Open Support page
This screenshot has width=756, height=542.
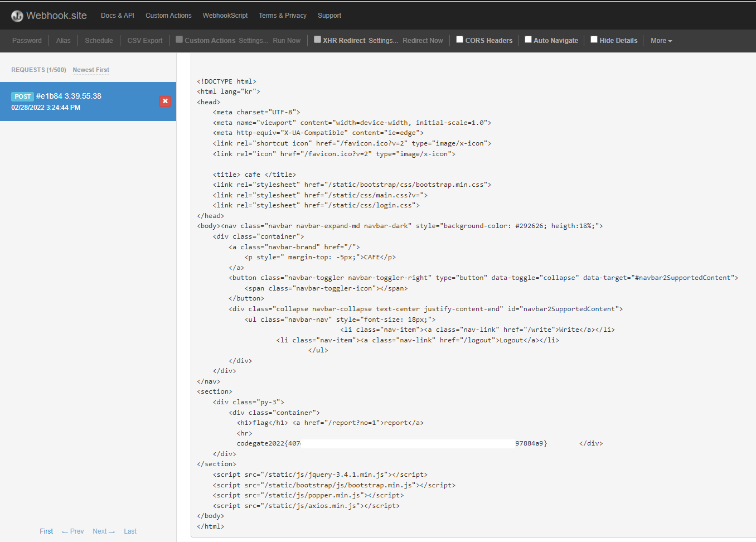[x=329, y=16]
